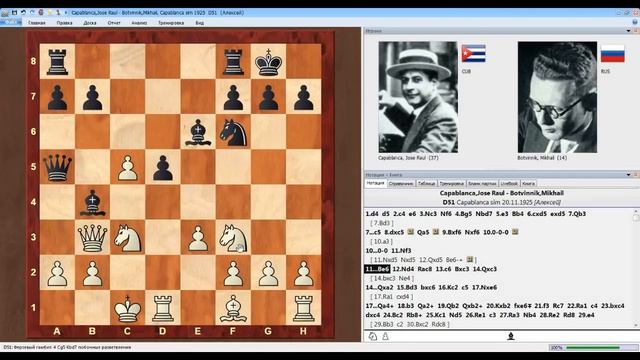This screenshot has width=640, height=360.
Task: Select highlighted move 11...Be6 in notation
Action: 377,269
